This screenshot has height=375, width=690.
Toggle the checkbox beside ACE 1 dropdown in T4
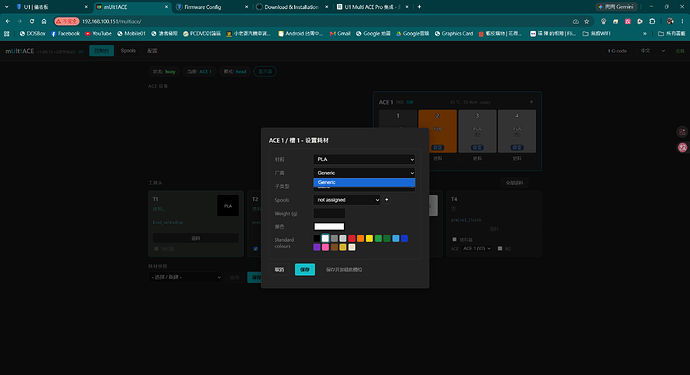(x=500, y=249)
